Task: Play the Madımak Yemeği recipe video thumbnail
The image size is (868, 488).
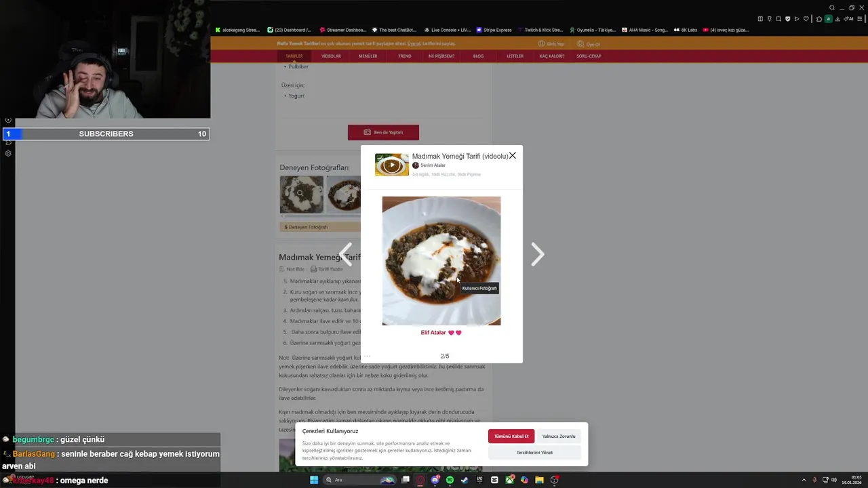Action: (x=391, y=165)
